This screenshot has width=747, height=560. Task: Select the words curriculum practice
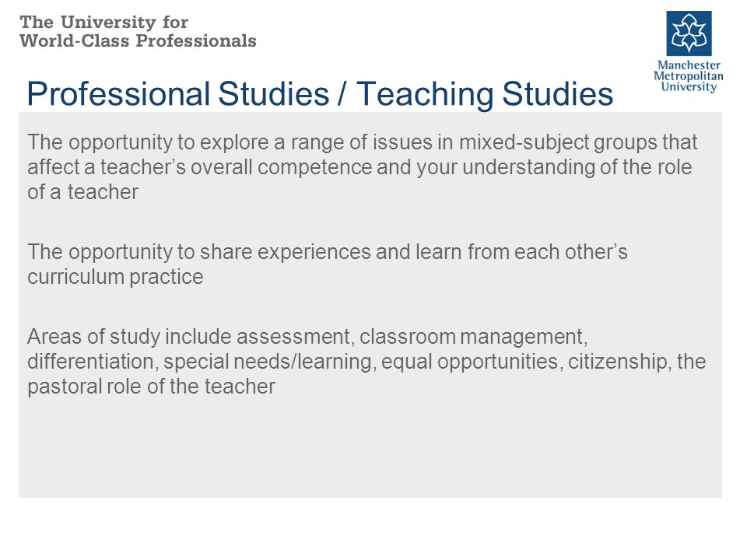coord(115,277)
